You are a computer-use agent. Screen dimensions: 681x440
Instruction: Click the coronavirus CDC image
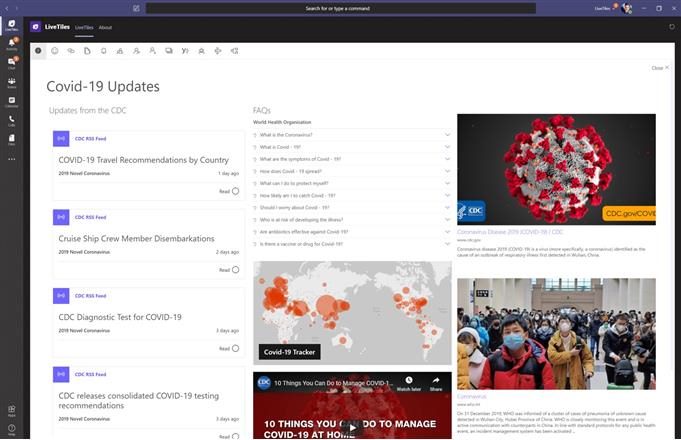(x=556, y=169)
